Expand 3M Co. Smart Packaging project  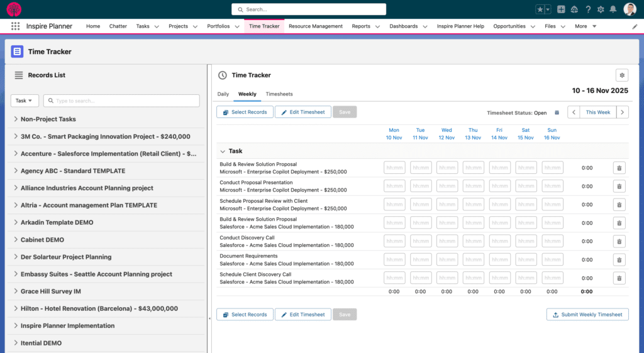[x=16, y=136]
